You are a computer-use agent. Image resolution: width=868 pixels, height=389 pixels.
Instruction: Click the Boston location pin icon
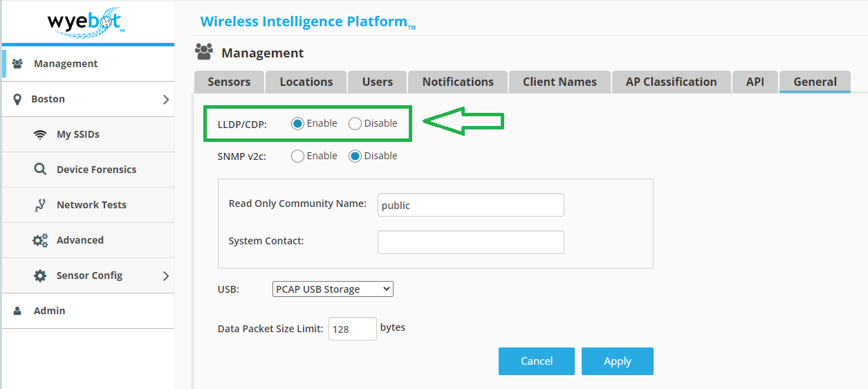tap(17, 99)
